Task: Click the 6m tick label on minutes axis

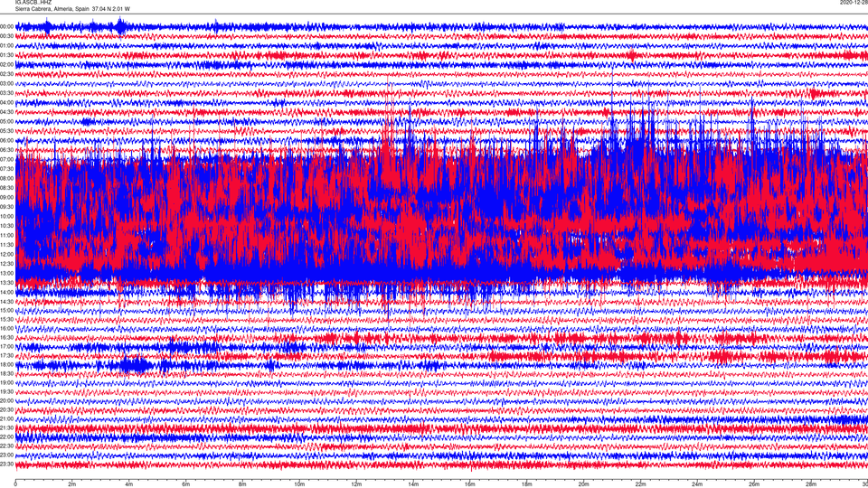Action: click(x=186, y=484)
